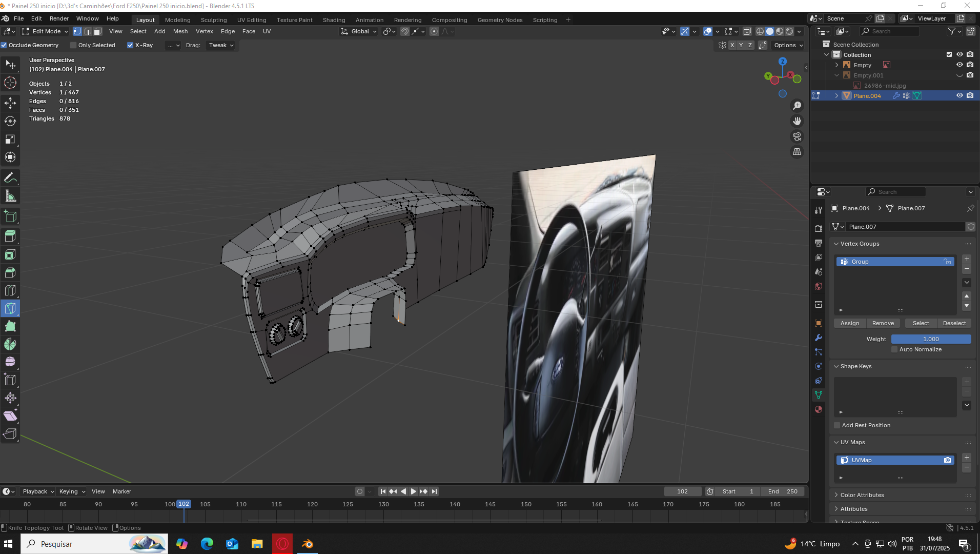Hide Plane.004 using its eye icon
Image resolution: width=980 pixels, height=554 pixels.
[959, 95]
